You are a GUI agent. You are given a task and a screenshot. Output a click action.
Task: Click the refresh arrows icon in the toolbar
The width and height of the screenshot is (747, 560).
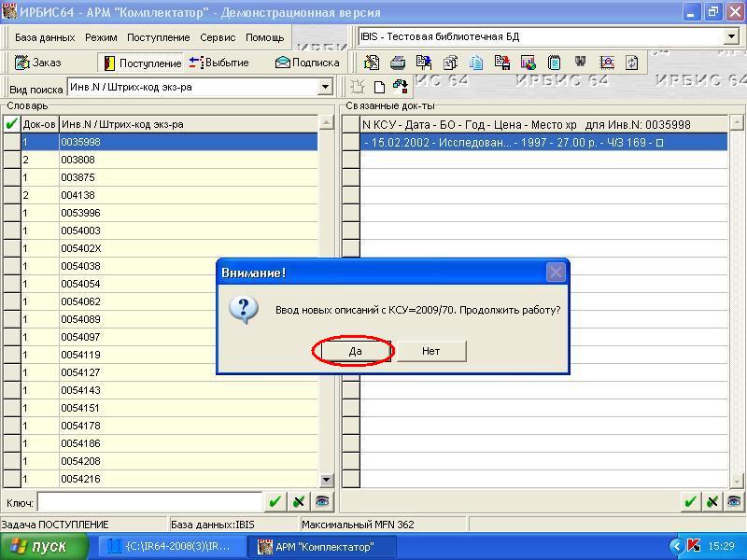[x=632, y=63]
